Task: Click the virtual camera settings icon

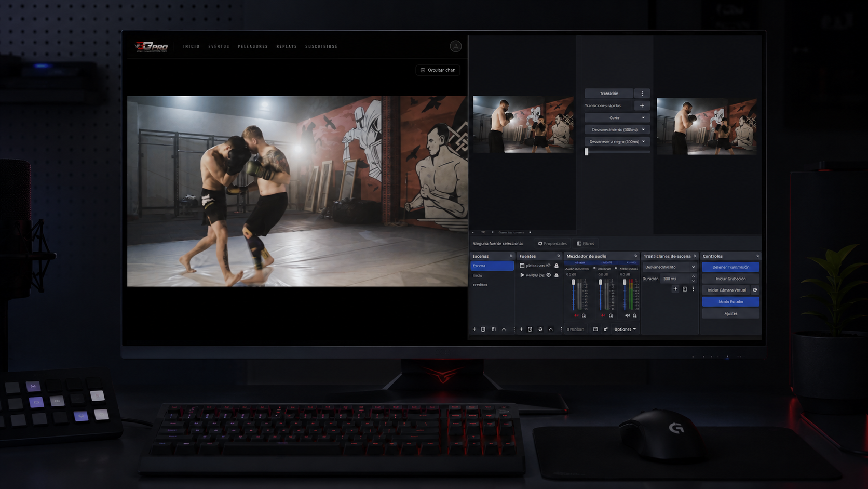Action: [755, 290]
